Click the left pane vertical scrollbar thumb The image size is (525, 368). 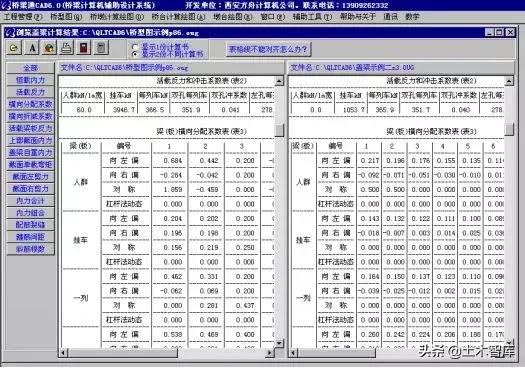click(279, 130)
